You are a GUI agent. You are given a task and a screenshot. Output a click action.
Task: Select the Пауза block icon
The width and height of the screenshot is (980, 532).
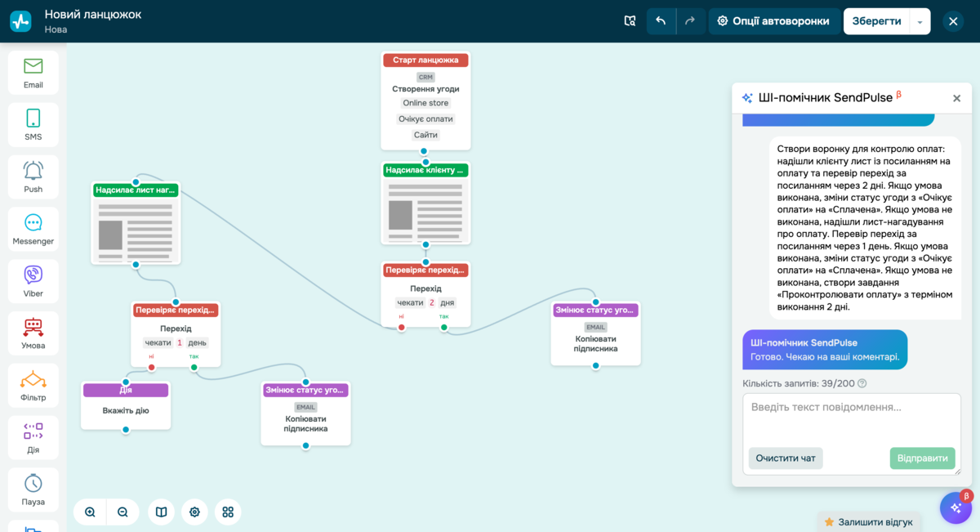click(33, 490)
